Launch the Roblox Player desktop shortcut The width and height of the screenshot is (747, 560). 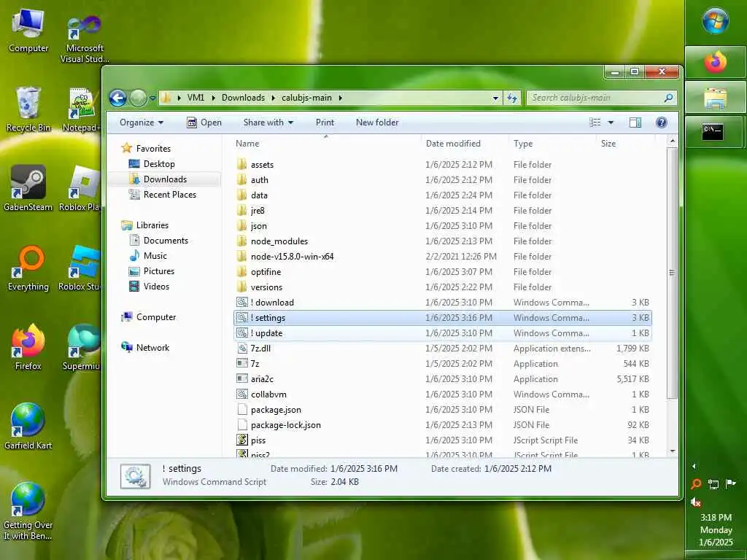point(81,188)
